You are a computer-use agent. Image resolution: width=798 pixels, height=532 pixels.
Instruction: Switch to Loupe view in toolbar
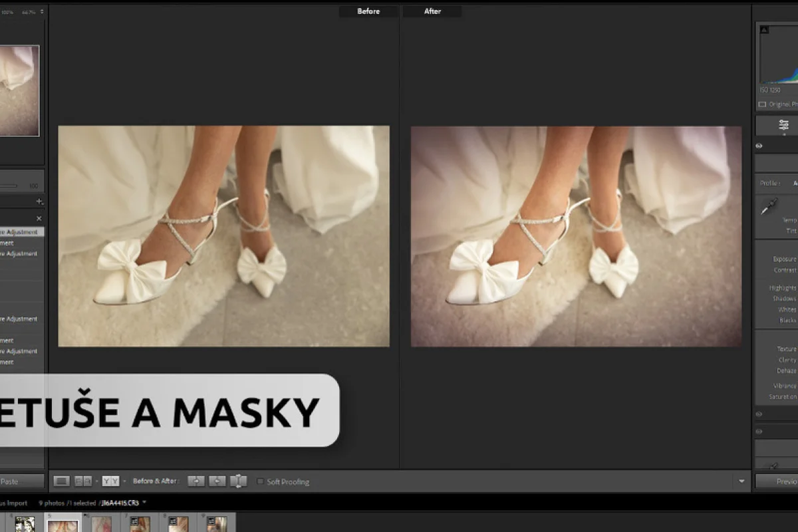[x=61, y=481]
